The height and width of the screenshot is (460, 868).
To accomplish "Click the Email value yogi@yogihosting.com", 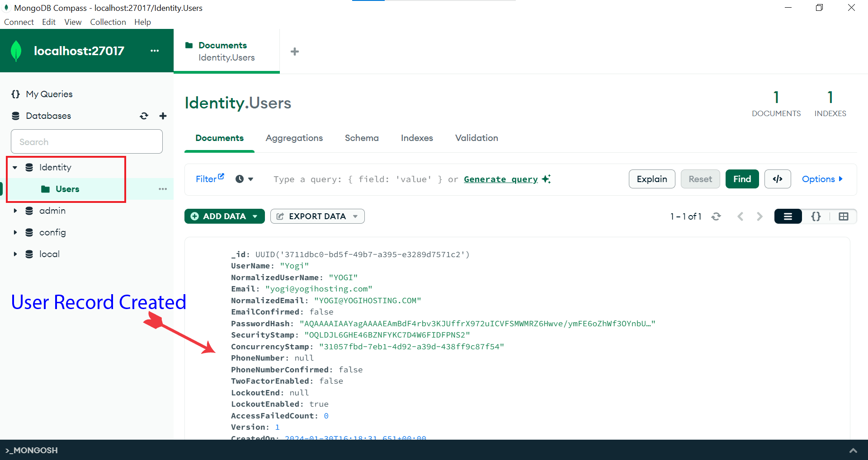I will pyautogui.click(x=319, y=289).
